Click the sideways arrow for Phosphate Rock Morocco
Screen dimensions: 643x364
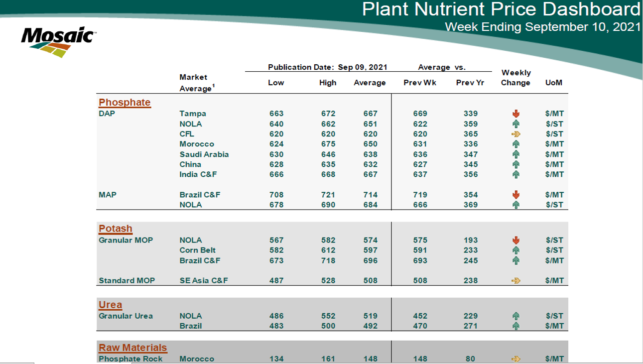pos(515,359)
